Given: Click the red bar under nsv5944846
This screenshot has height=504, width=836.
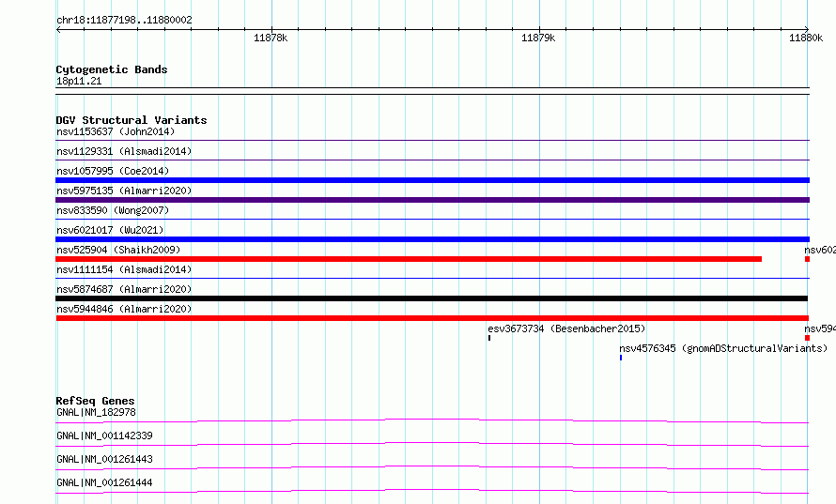Looking at the screenshot, I should coord(432,318).
